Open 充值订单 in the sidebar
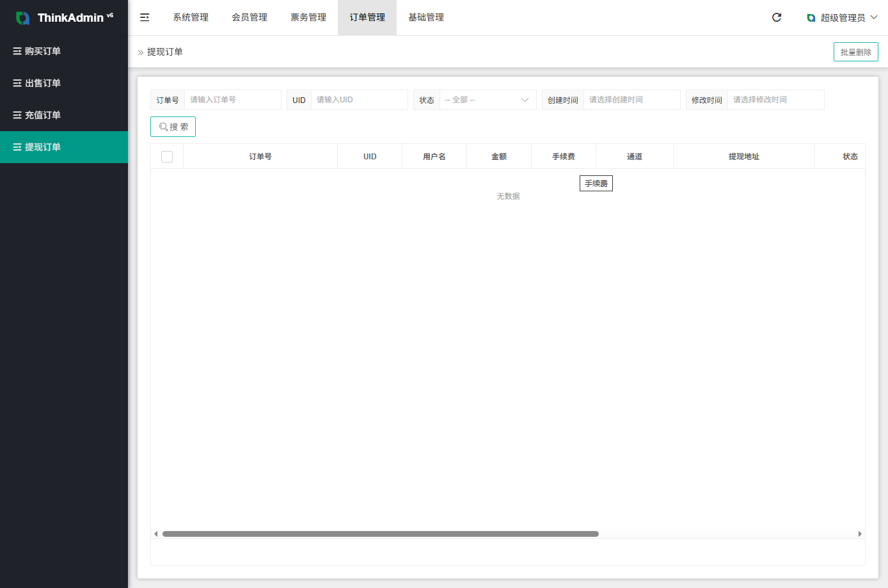 (64, 115)
